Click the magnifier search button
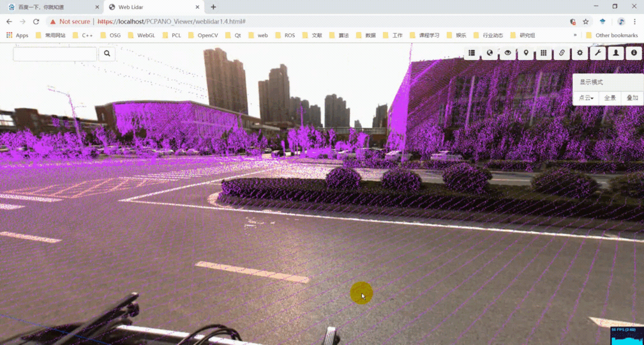Viewport: 644px width, 345px height. click(107, 54)
